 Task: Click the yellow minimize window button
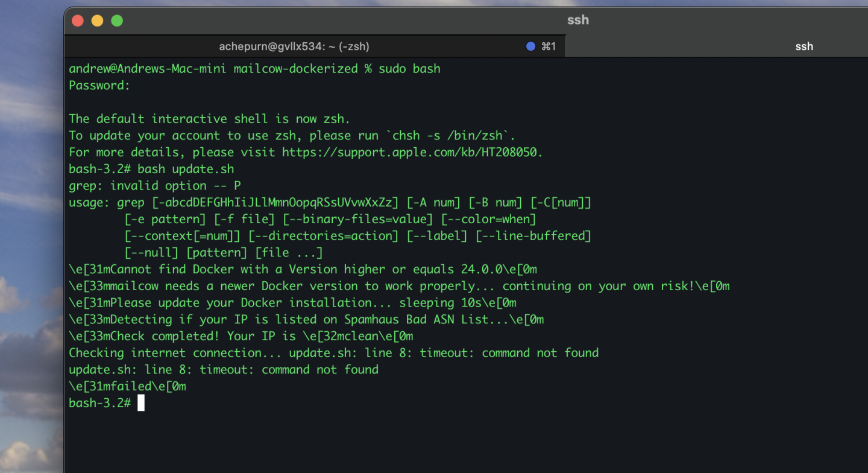click(97, 21)
